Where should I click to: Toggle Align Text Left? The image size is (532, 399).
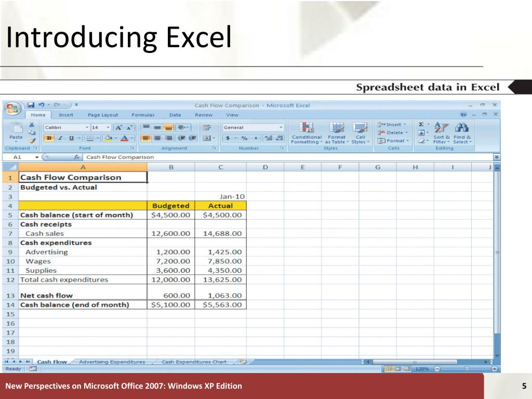(146, 138)
